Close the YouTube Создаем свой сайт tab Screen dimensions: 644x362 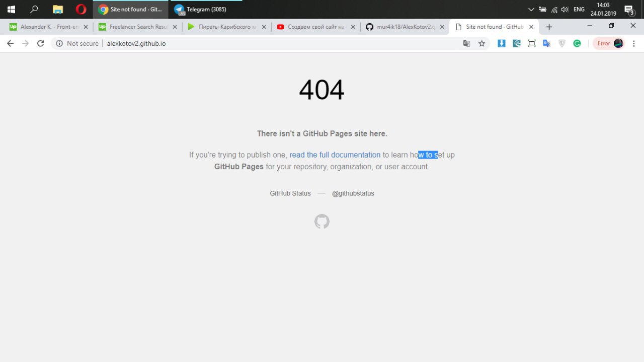[x=353, y=27]
